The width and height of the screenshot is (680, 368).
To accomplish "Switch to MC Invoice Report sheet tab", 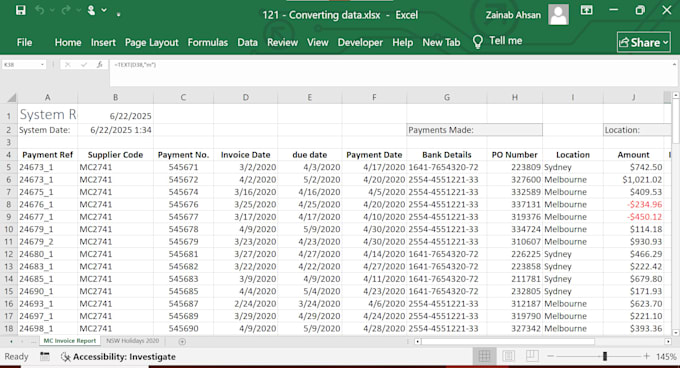I will (x=70, y=341).
